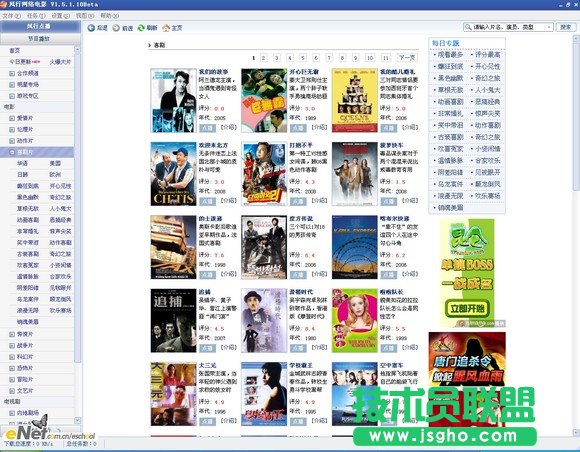Open the search history dropdown arrow
This screenshot has width=580, height=452.
tap(549, 27)
